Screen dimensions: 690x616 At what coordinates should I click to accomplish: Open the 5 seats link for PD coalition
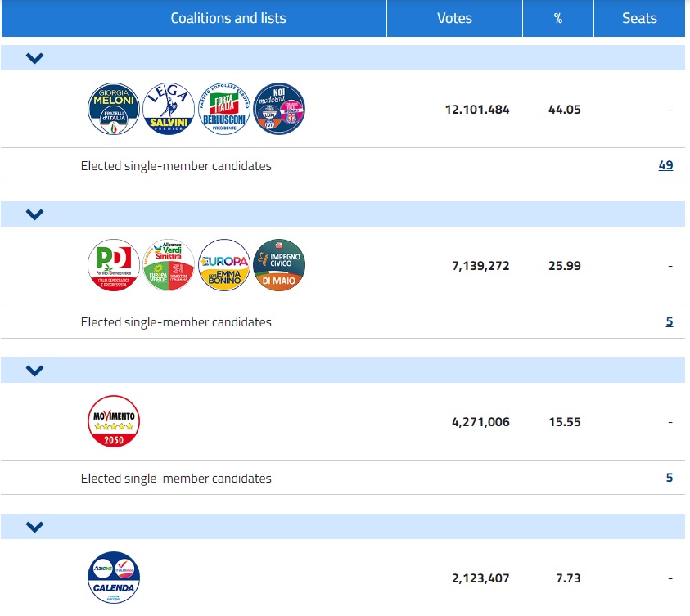pyautogui.click(x=669, y=321)
